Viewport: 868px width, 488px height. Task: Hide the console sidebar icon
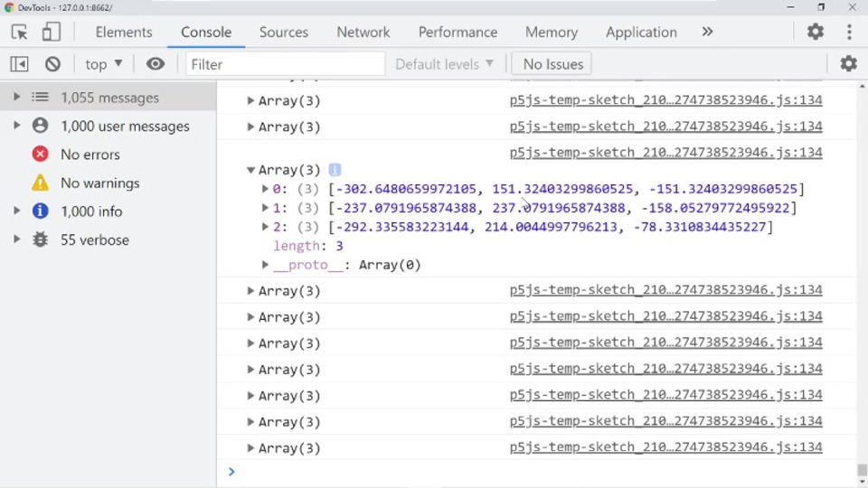tap(19, 64)
